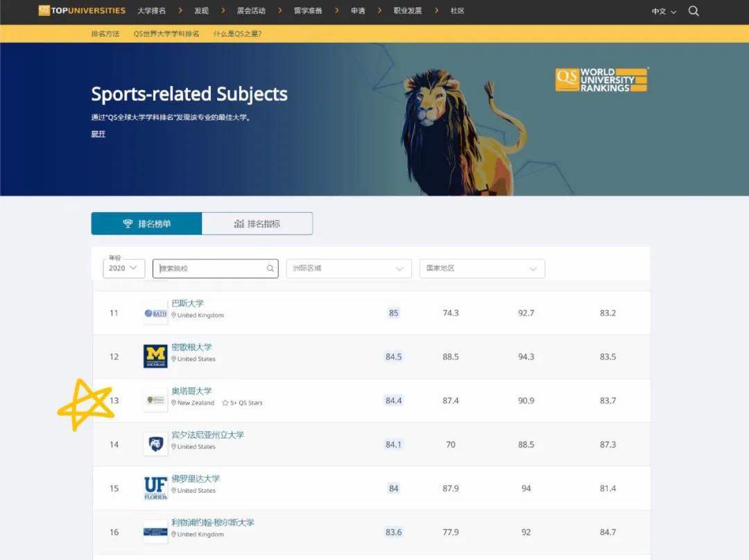Open the 留学准备 menu

pos(308,11)
